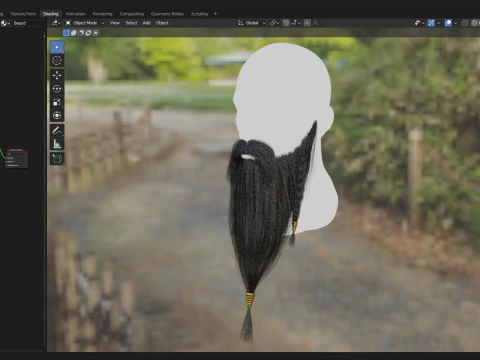This screenshot has width=480, height=360.
Task: Switch to the Shading workspace tab
Action: click(51, 14)
